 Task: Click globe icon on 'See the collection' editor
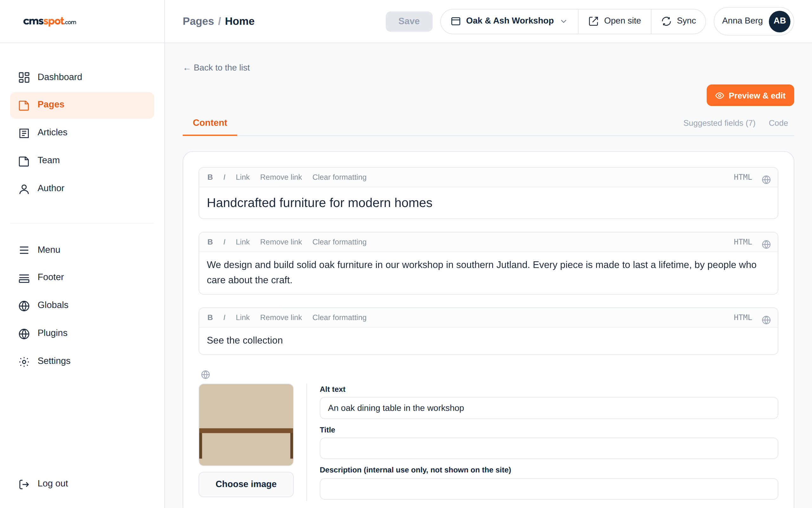click(x=766, y=320)
